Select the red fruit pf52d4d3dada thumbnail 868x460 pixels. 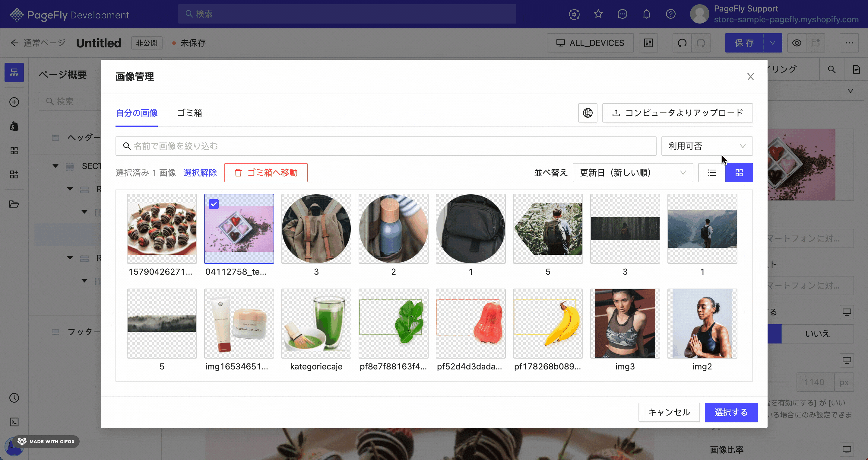pos(470,323)
